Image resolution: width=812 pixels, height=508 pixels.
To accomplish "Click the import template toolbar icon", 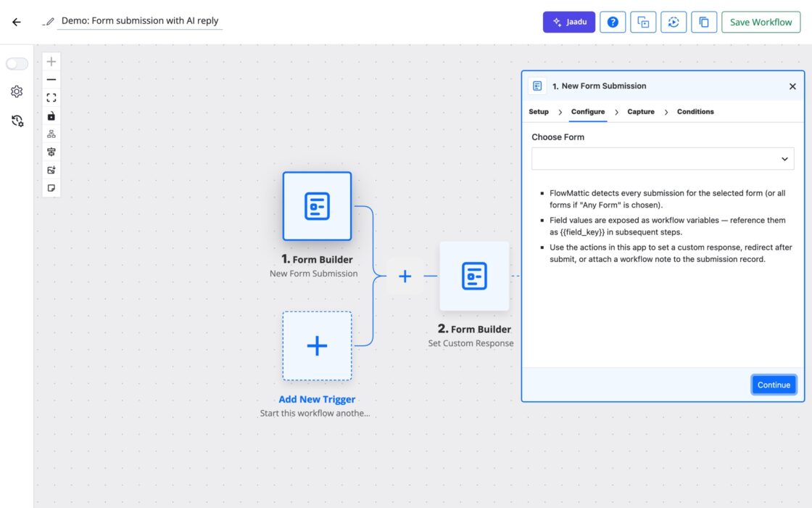I will tap(643, 22).
